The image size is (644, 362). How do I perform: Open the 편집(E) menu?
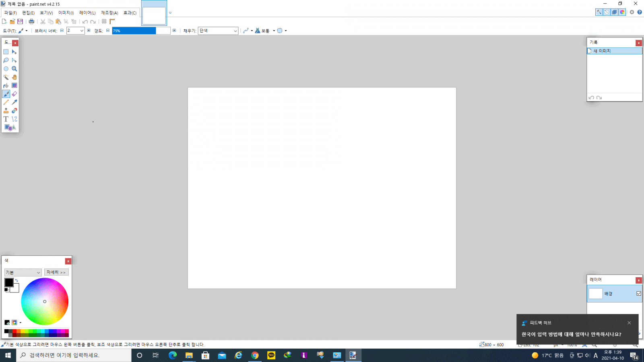pos(28,13)
